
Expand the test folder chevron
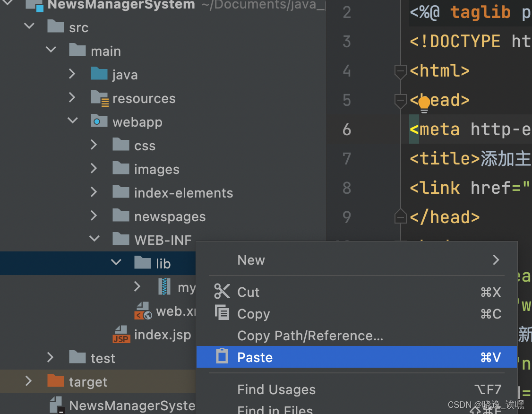click(50, 357)
